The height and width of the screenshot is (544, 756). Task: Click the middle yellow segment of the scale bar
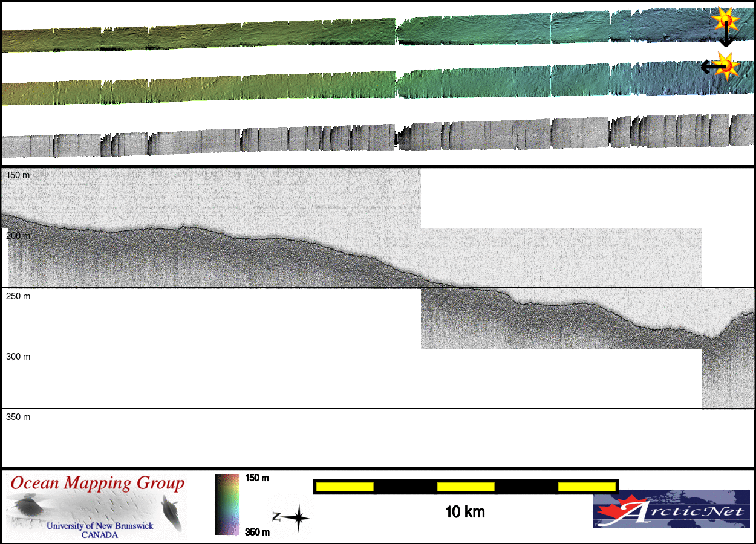pos(465,487)
